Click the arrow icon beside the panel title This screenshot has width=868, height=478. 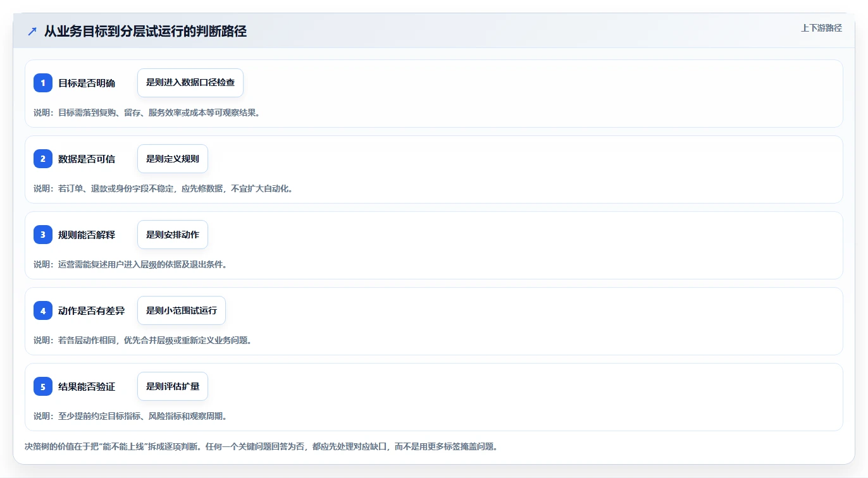click(32, 32)
